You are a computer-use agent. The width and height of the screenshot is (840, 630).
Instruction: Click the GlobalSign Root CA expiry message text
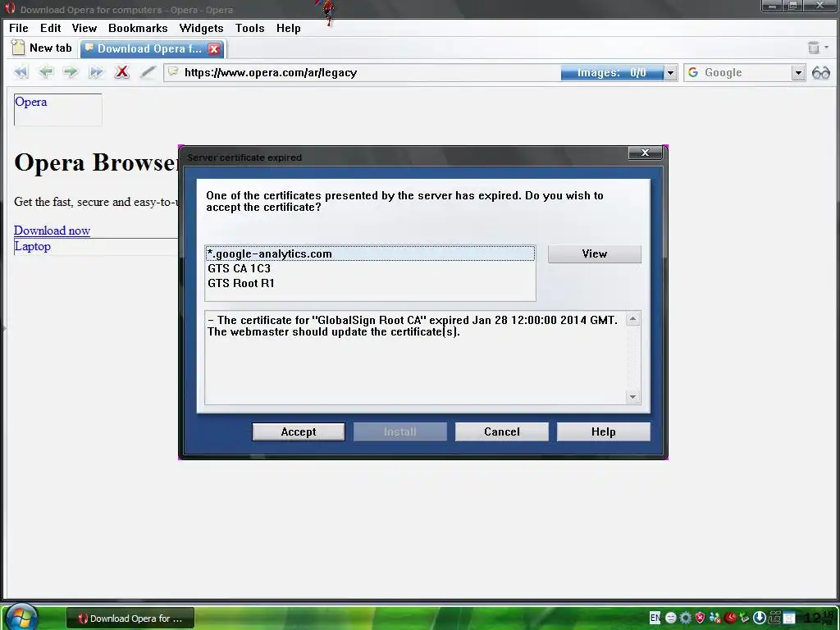(413, 326)
